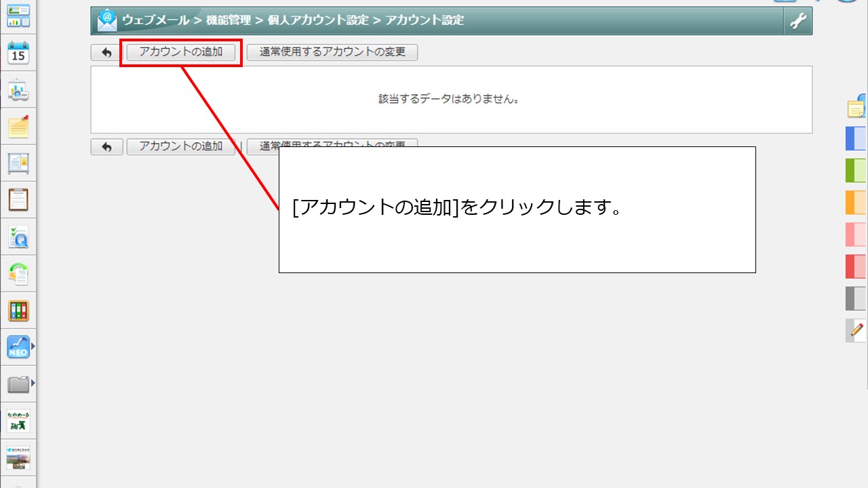The width and height of the screenshot is (868, 488).
Task: Click the bottom アカウントの追加 button
Action: coord(181,146)
